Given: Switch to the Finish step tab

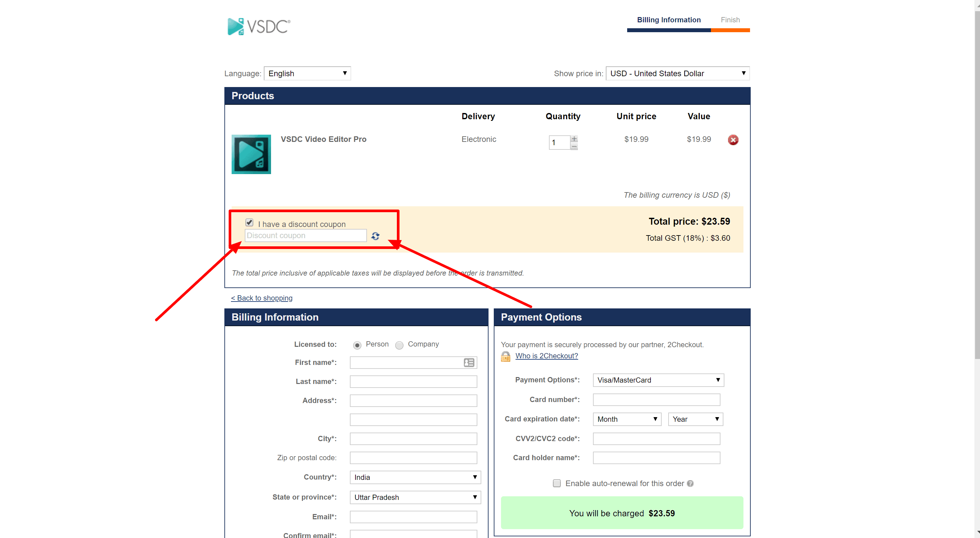Looking at the screenshot, I should point(730,20).
